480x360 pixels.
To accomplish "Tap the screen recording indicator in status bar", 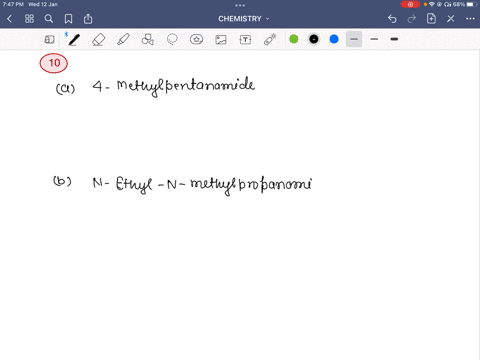I will click(x=410, y=4).
